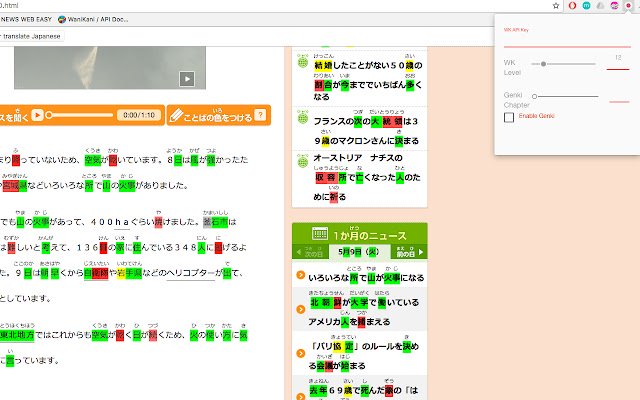
Task: Open the gray Google Drive extension icon
Action: pos(600,6)
